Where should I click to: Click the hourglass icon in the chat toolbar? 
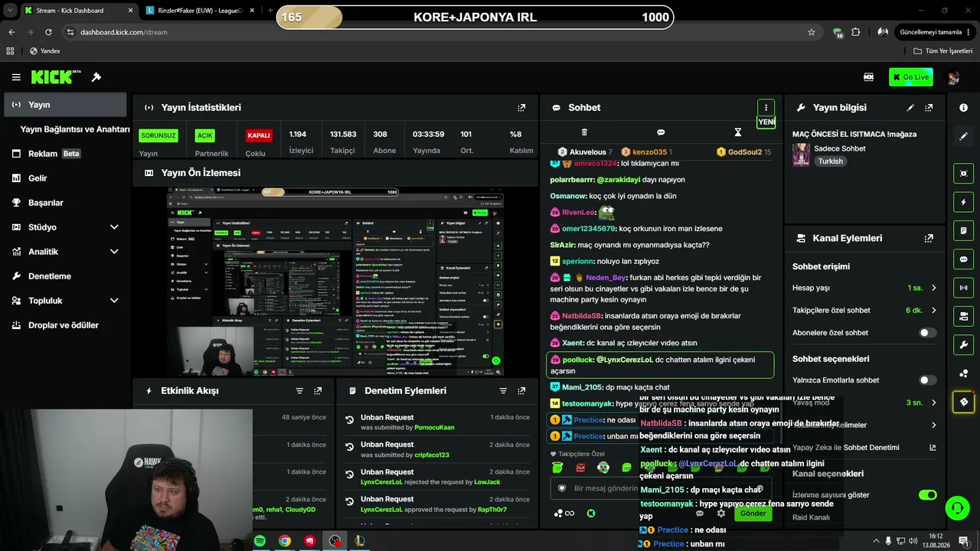[738, 132]
